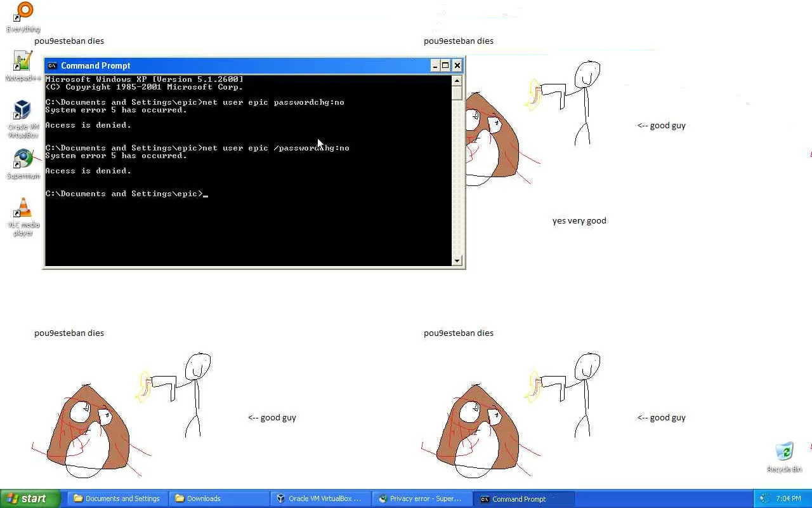Click the system tray notification icon

(x=764, y=498)
